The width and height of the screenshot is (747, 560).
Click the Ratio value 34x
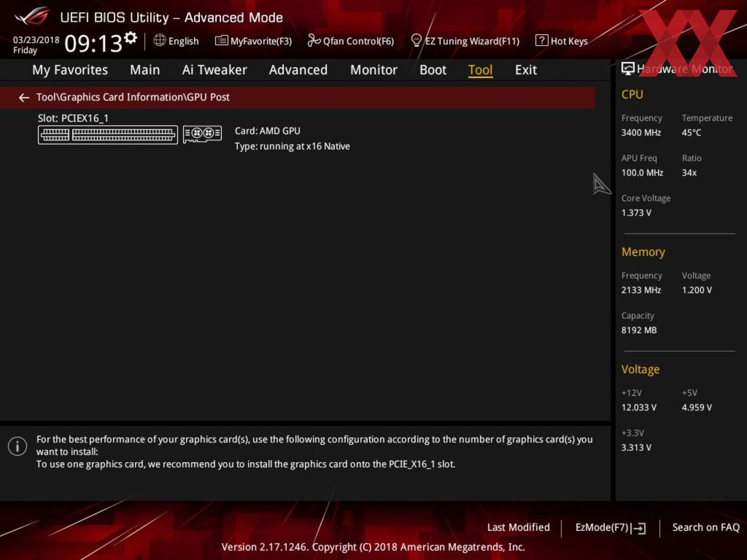click(689, 173)
